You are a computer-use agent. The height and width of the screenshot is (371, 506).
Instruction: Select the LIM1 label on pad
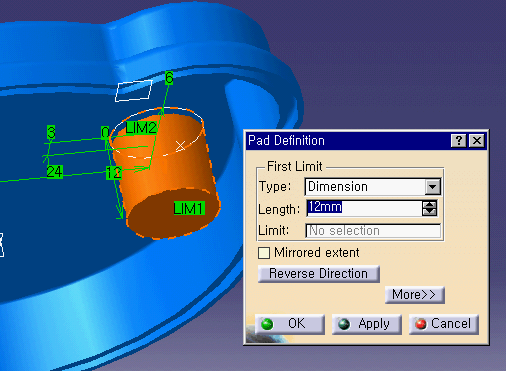click(x=189, y=208)
